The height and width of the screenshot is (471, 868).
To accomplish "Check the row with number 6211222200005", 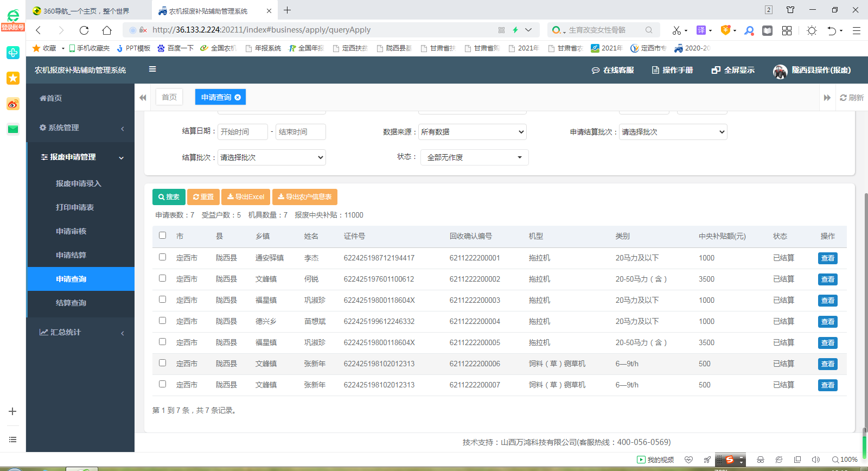I will [162, 342].
